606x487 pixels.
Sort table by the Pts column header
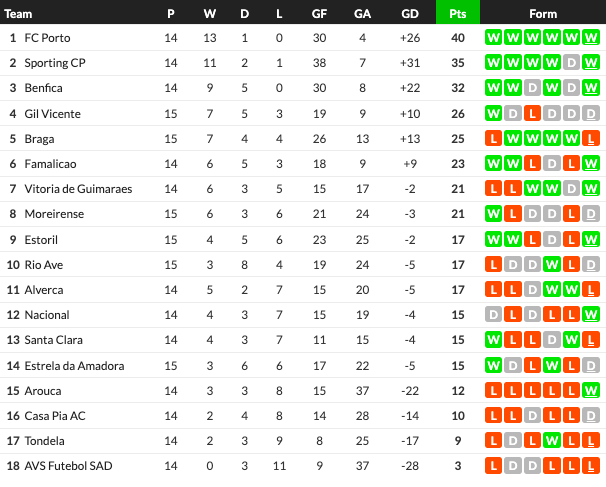458,13
